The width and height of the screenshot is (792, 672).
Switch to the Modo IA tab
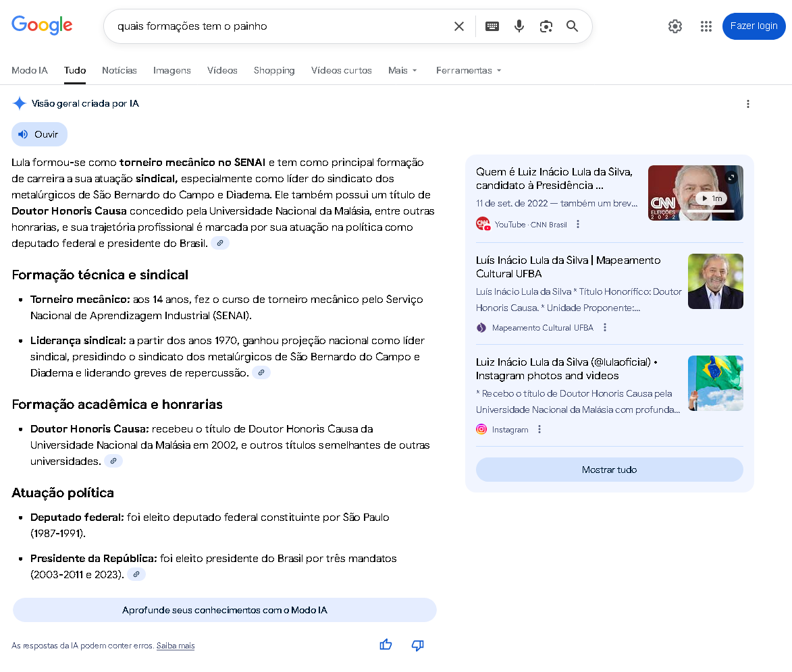(x=30, y=70)
